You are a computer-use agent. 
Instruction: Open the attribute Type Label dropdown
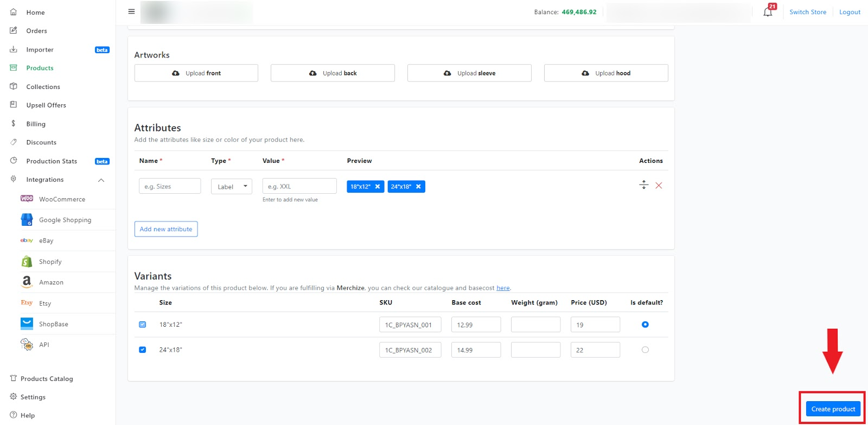232,186
